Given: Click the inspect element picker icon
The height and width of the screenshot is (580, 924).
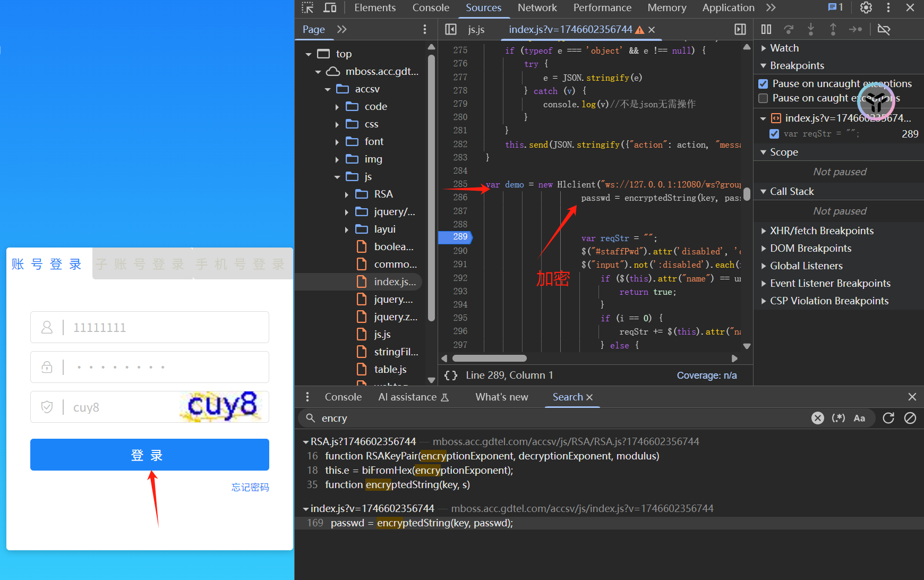Looking at the screenshot, I should tap(307, 7).
